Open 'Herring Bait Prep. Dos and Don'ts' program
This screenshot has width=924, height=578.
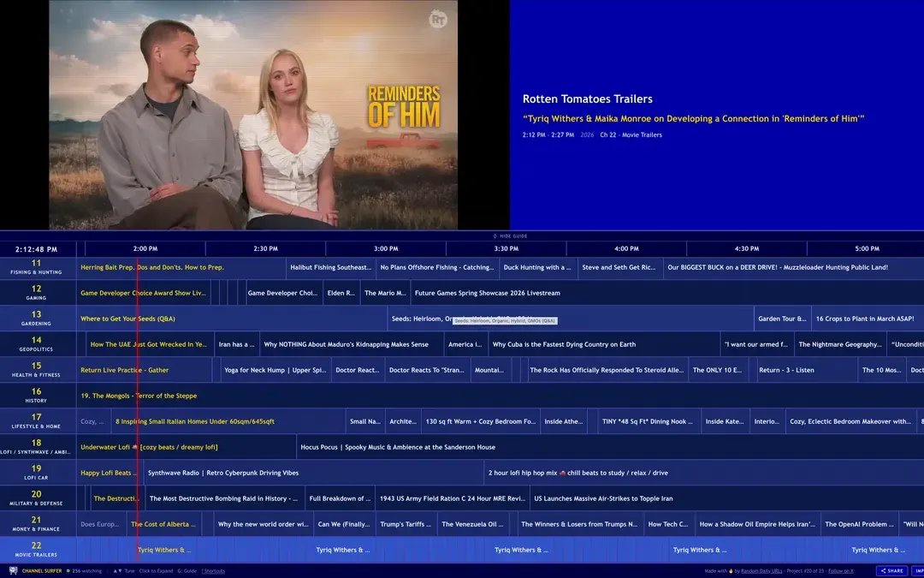tap(181, 267)
